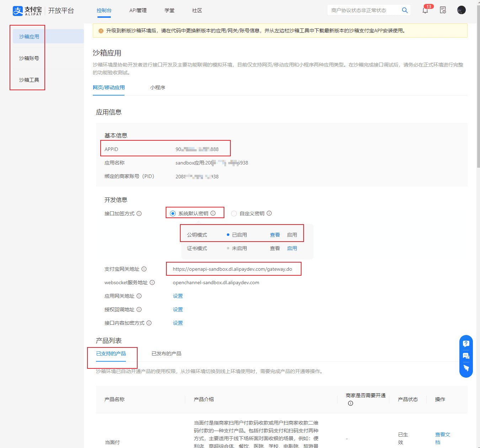Click 设置 for 授权回调地址
This screenshot has width=480, height=448.
click(x=178, y=309)
